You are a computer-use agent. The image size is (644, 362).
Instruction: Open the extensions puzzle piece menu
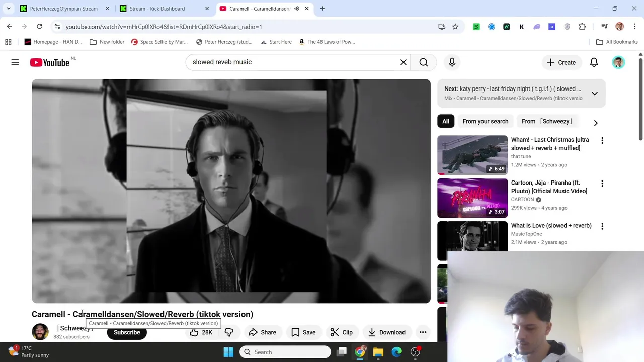coord(583,27)
